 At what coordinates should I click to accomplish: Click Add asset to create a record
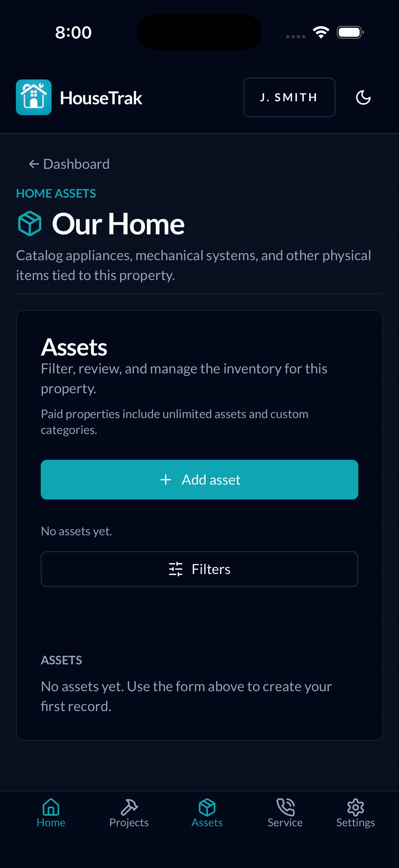[199, 479]
